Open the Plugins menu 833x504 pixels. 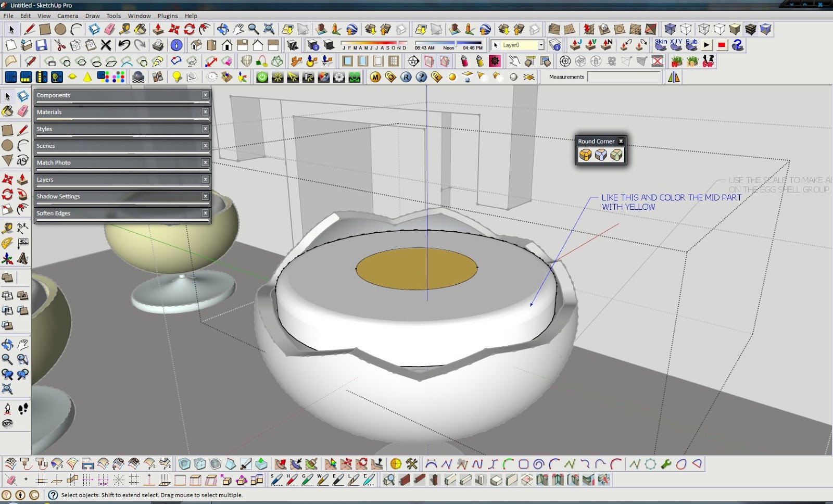coord(168,16)
